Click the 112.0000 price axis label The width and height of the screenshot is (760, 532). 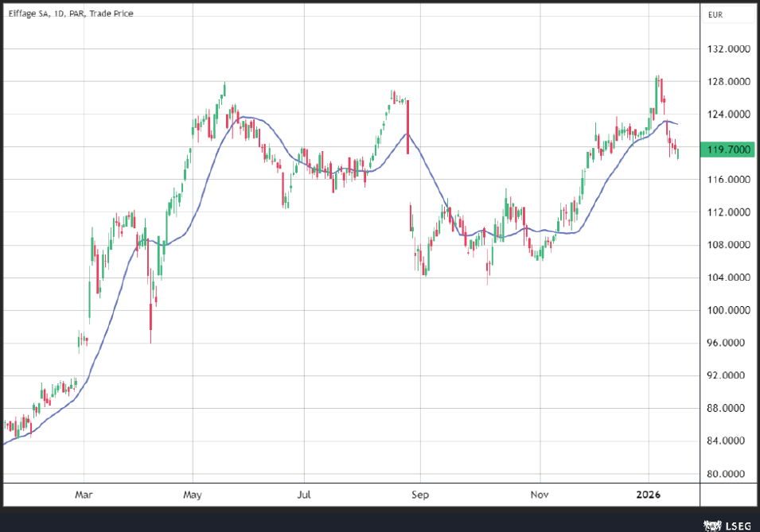tap(728, 212)
